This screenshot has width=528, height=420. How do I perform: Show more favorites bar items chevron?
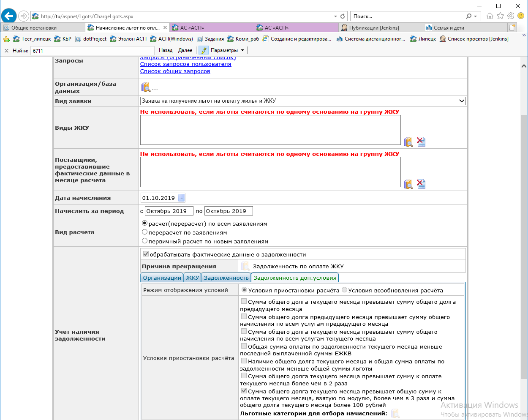pos(524,35)
